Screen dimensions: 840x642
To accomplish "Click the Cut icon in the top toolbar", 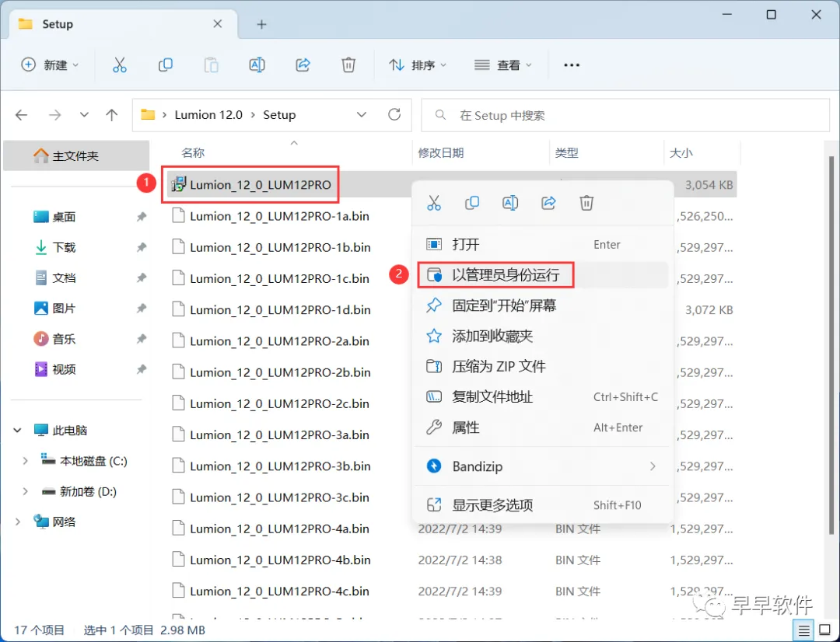I will (x=120, y=65).
